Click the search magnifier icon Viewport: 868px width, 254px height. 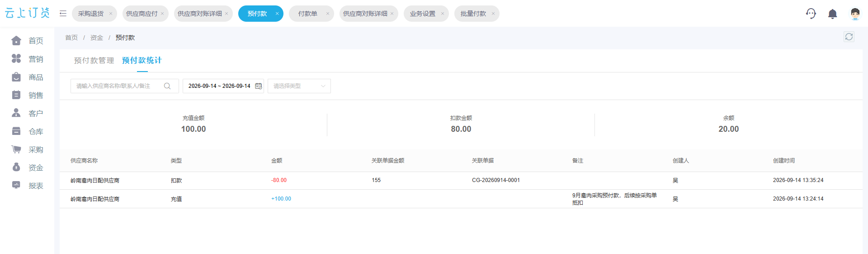tap(167, 86)
